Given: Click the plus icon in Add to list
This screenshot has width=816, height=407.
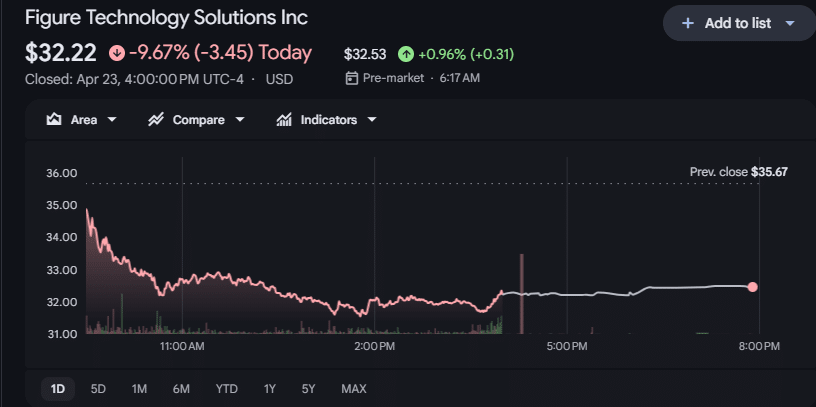Looking at the screenshot, I should [687, 23].
